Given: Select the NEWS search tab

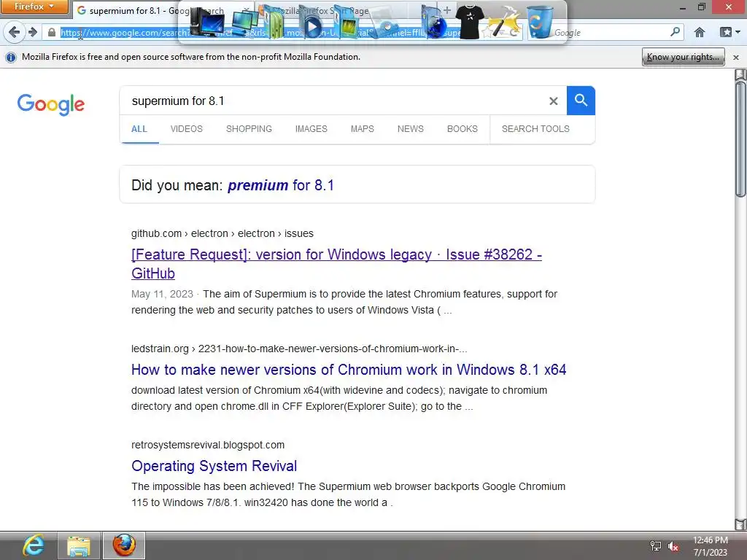Looking at the screenshot, I should pyautogui.click(x=410, y=129).
